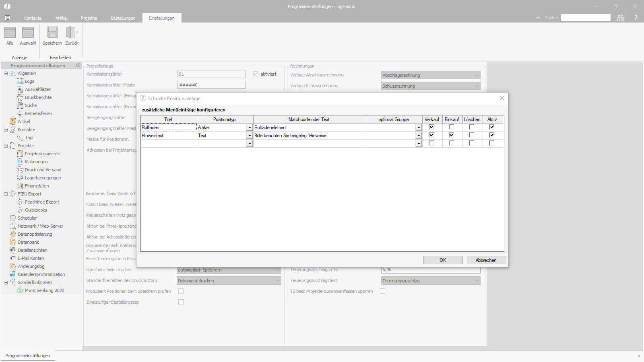Open optional Gruppe dropdown for Hinweistext row
Image resolution: width=644 pixels, height=362 pixels.
tap(419, 136)
